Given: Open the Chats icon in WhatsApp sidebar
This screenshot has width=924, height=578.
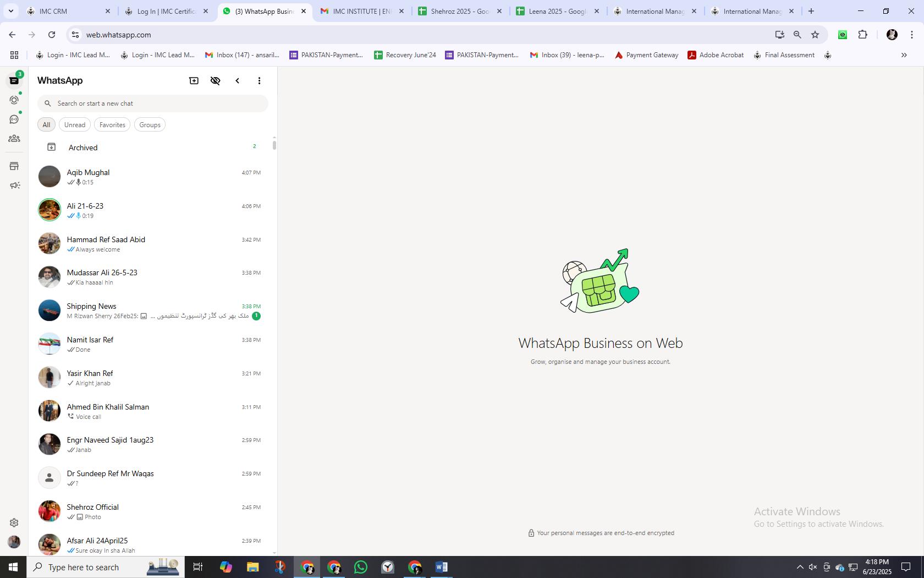Looking at the screenshot, I should click(14, 80).
